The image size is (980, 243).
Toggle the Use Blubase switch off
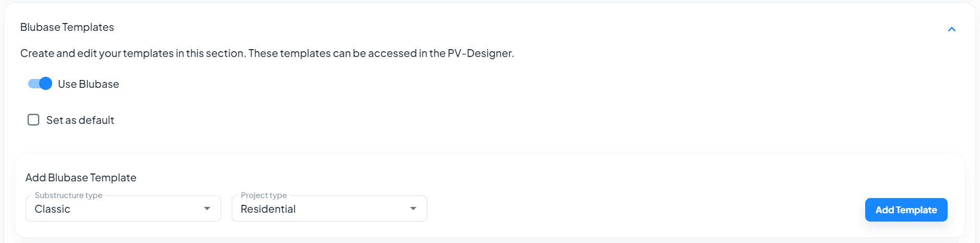40,84
